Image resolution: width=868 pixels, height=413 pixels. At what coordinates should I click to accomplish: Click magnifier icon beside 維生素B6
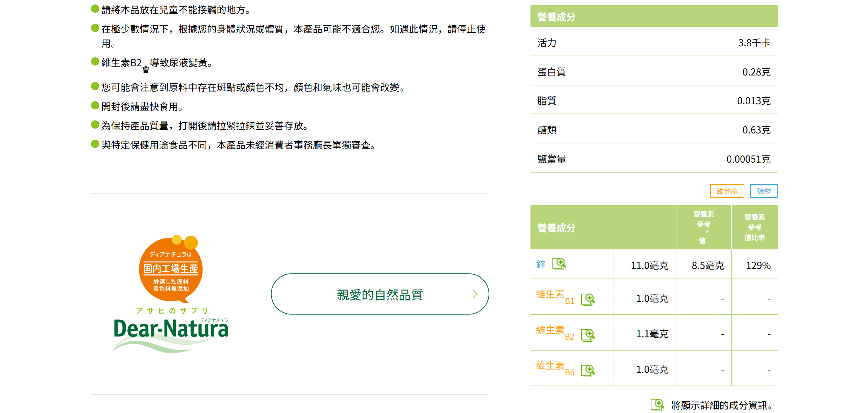(588, 371)
